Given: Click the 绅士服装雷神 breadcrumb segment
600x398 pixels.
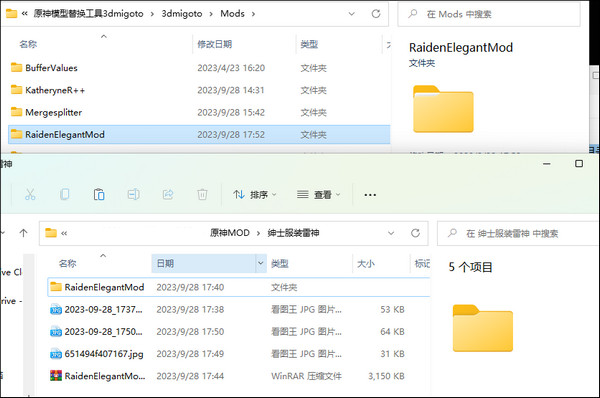Looking at the screenshot, I should click(x=293, y=233).
